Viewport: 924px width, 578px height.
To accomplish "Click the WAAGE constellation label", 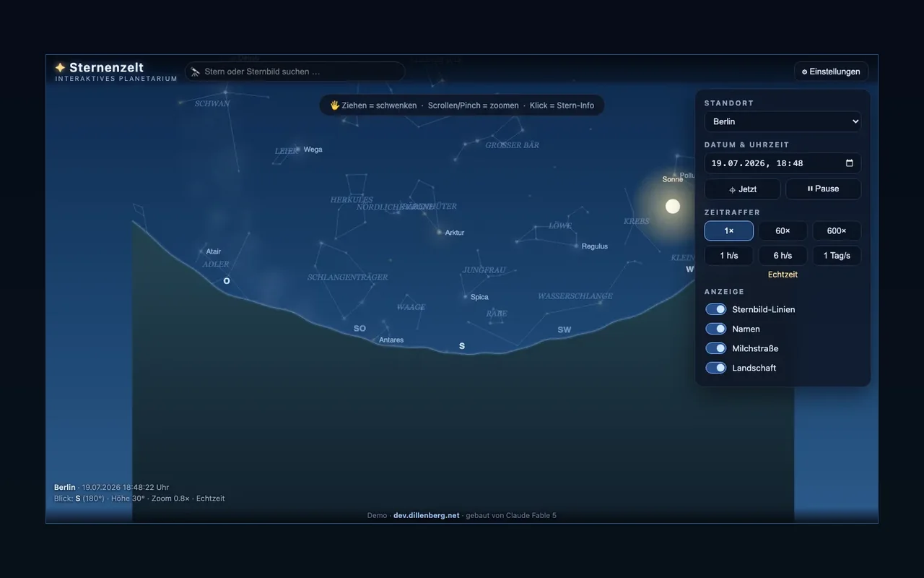I will tap(411, 307).
